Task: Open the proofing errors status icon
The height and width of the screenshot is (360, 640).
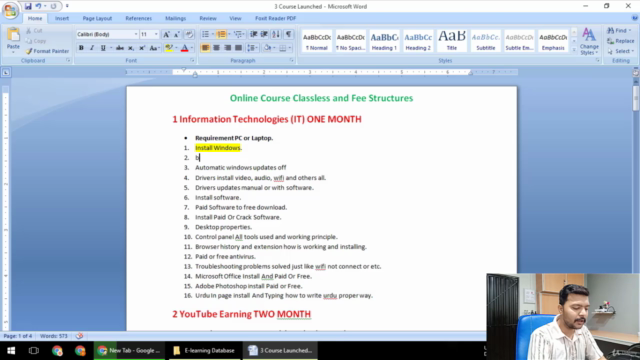Action: pos(79,336)
